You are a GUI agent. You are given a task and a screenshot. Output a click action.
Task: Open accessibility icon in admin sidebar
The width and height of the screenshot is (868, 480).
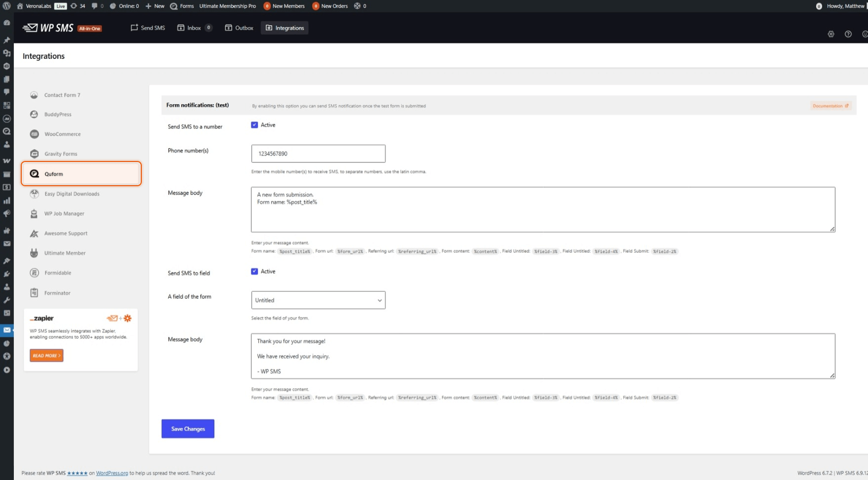[x=7, y=356]
